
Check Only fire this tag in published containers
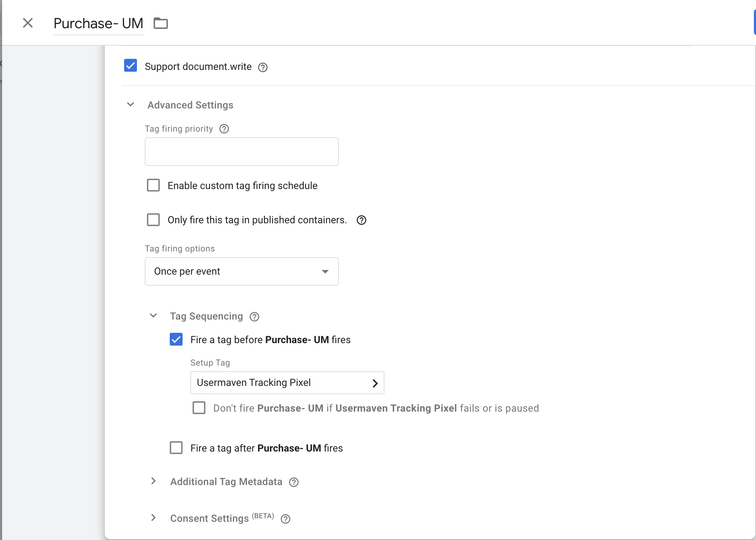[153, 220]
